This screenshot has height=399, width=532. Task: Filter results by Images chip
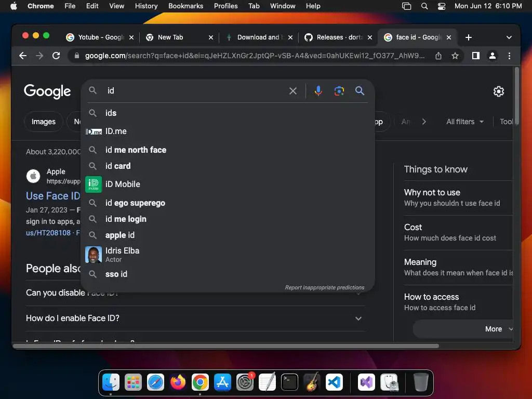(x=44, y=122)
